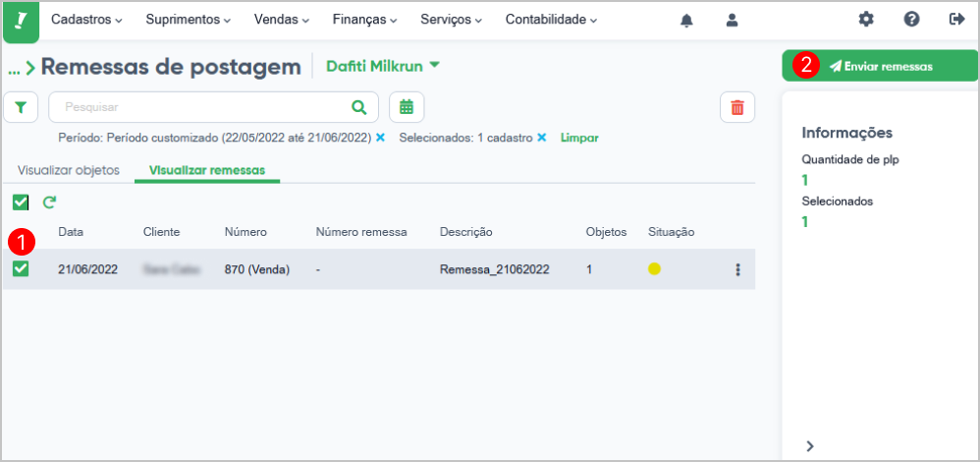The height and width of the screenshot is (462, 980).
Task: Open the help question mark icon
Action: point(911,20)
